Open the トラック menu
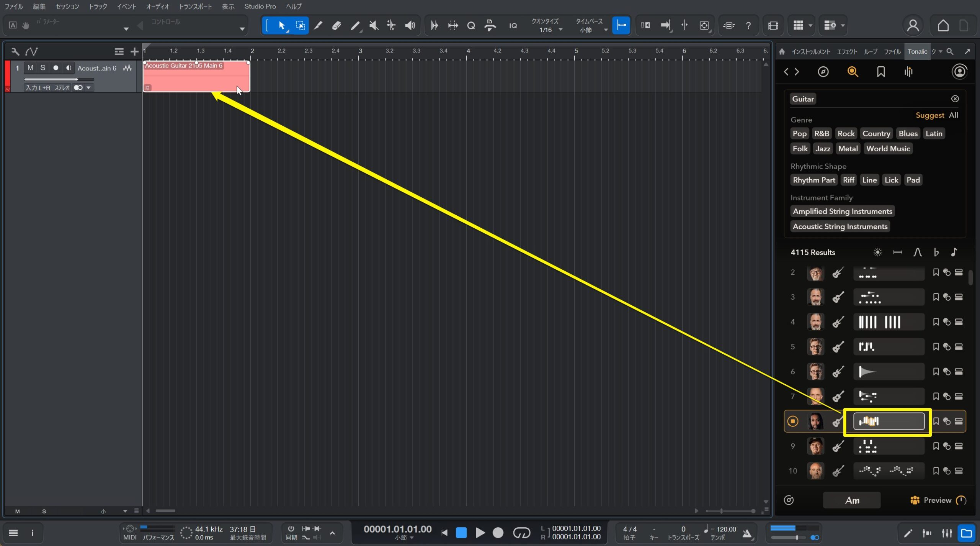This screenshot has width=980, height=546. click(x=98, y=7)
